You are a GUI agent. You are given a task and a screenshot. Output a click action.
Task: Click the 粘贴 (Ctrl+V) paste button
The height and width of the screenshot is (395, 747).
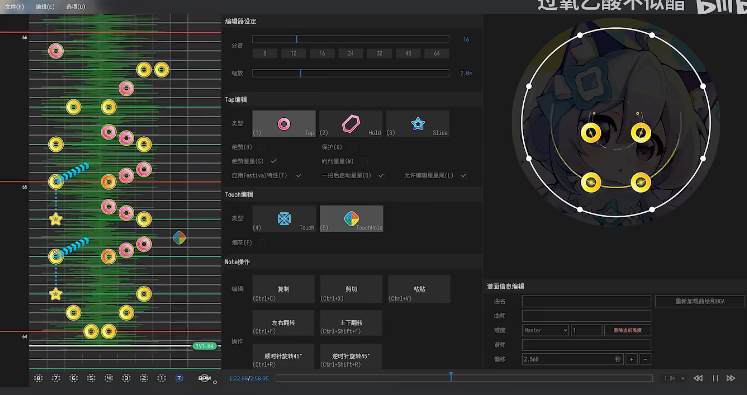[419, 289]
